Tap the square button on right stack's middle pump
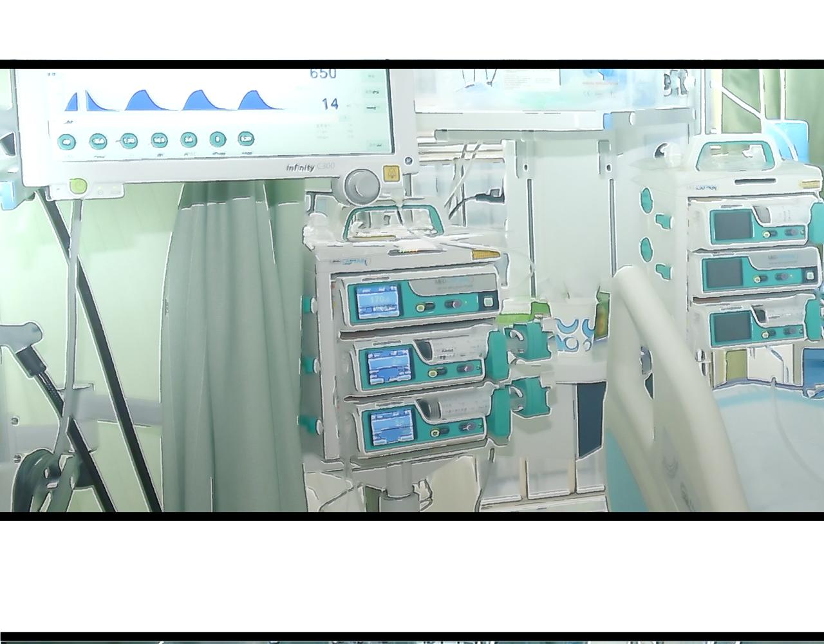824x644 pixels. click(x=810, y=276)
